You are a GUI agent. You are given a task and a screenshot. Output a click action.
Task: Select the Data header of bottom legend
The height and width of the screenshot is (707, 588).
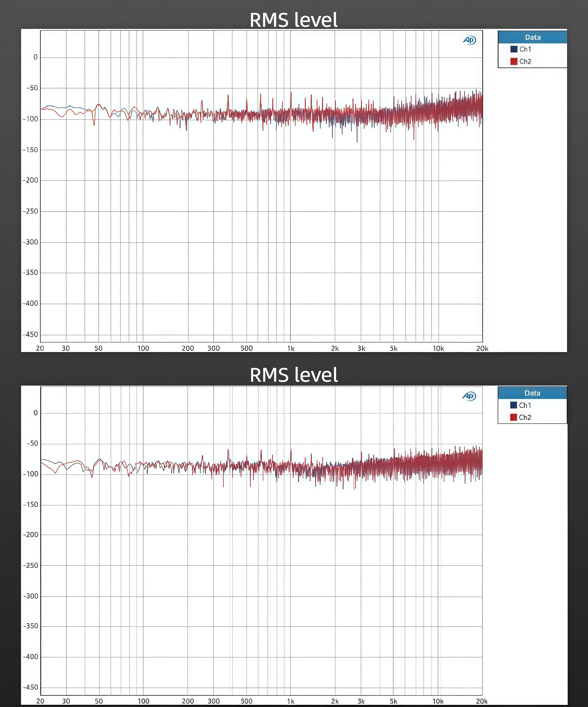click(532, 393)
